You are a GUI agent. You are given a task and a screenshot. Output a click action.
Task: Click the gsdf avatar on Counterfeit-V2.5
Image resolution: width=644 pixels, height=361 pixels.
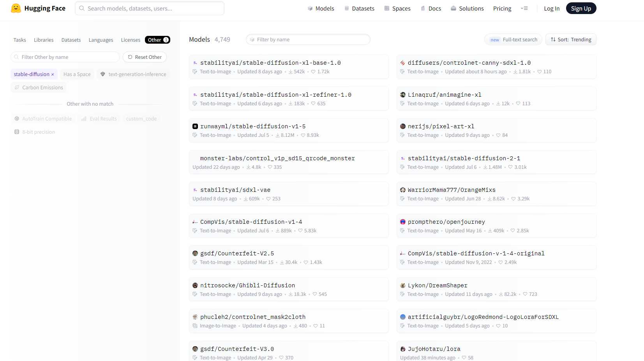195,253
